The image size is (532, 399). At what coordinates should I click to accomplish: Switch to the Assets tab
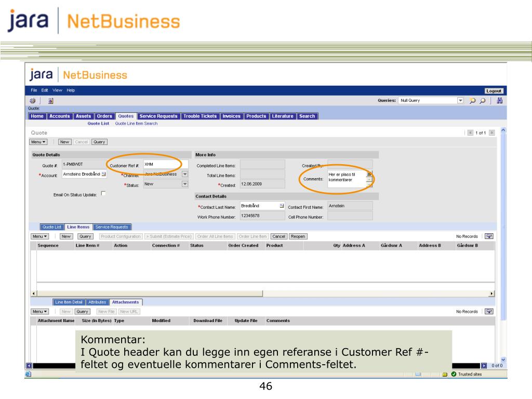(83, 116)
